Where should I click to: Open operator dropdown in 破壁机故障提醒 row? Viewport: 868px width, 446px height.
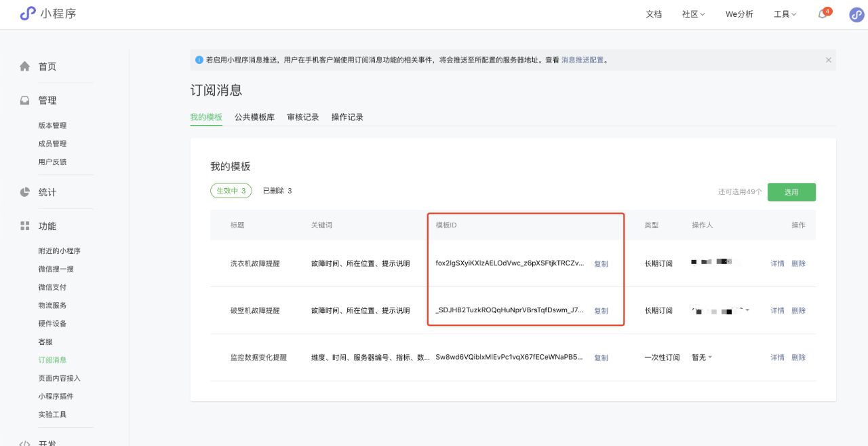720,310
